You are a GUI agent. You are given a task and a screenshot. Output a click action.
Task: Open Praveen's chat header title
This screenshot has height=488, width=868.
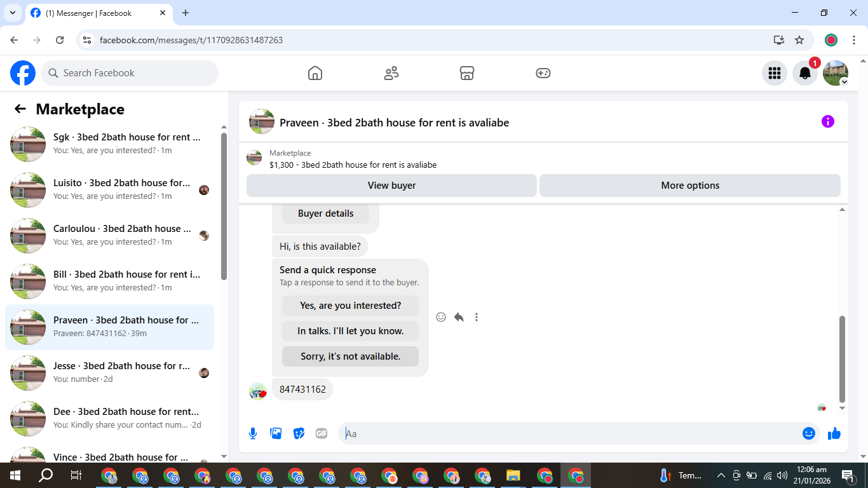[x=394, y=123]
